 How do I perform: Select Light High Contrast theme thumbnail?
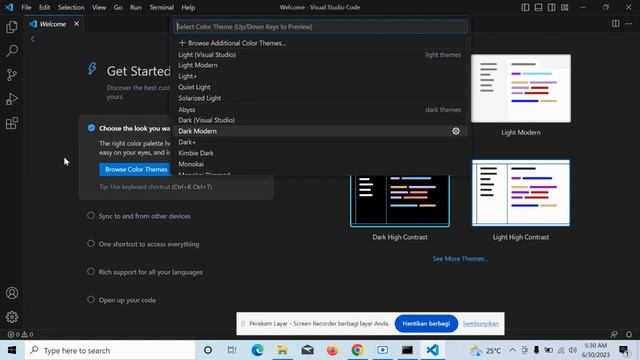coord(521,193)
